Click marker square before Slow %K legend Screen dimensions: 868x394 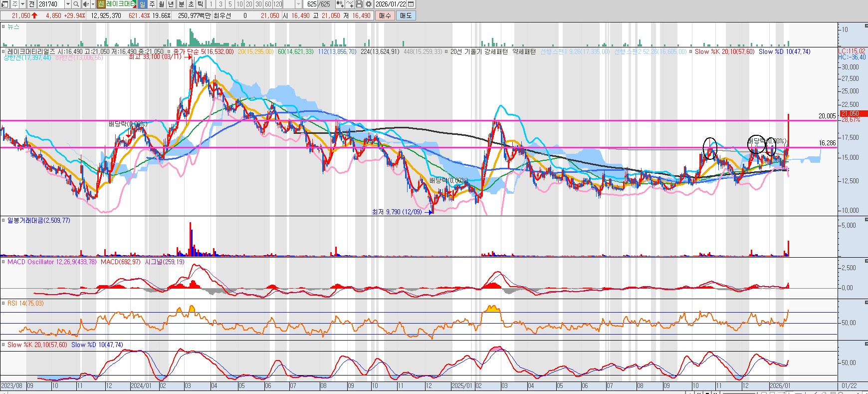pos(691,51)
